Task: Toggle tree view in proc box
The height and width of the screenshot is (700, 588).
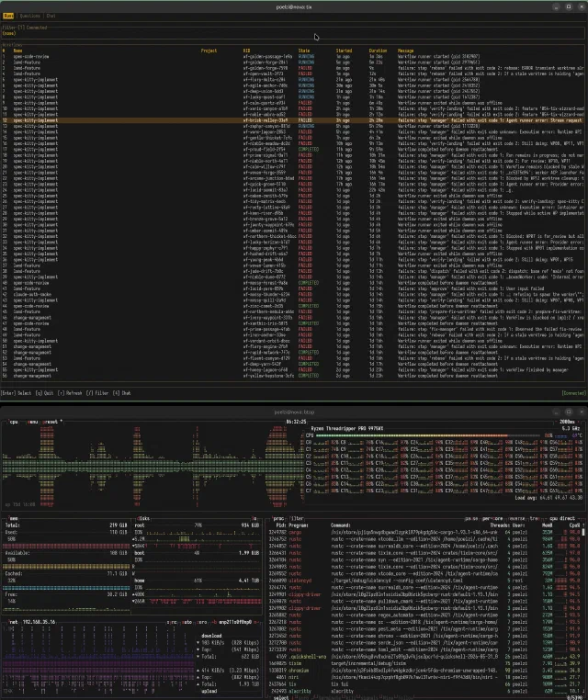Action: (x=535, y=519)
